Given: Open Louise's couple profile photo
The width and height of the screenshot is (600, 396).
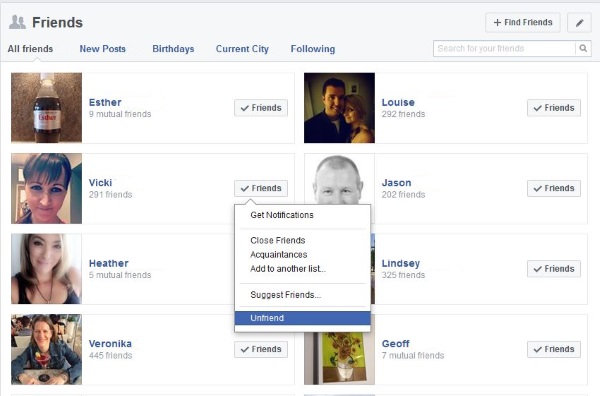Looking at the screenshot, I should (339, 108).
